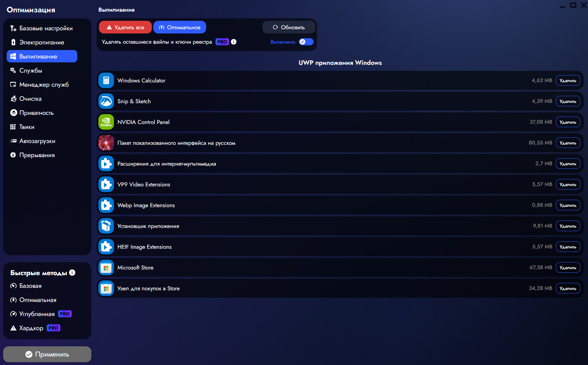Screen dimensions: 588x365
Task: Open the Твики section
Action: 42,127
